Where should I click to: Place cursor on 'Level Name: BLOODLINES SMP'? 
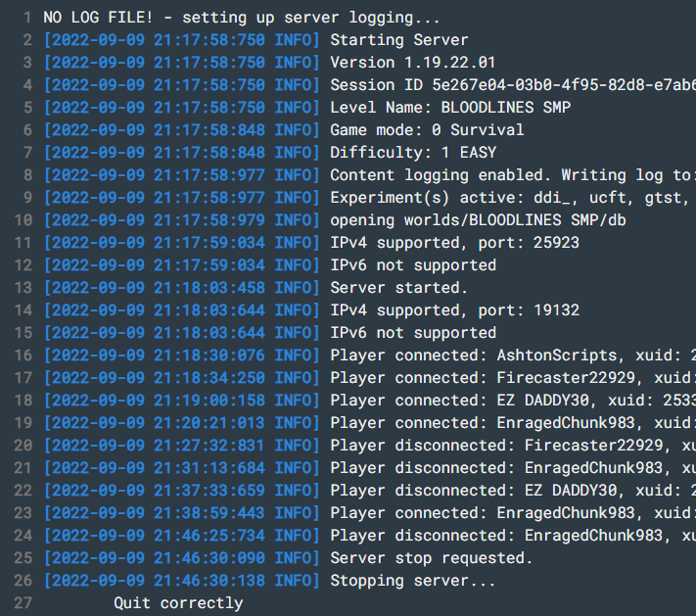(x=450, y=108)
